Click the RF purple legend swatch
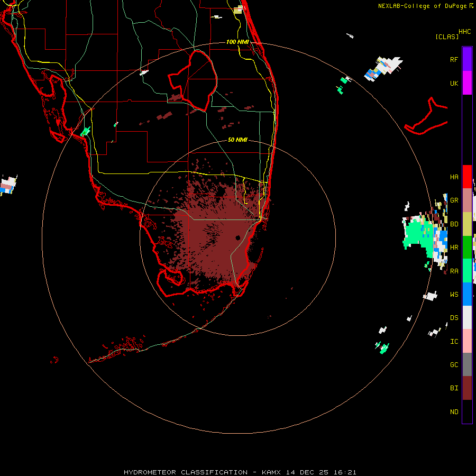The width and height of the screenshot is (476, 476). tap(467, 59)
